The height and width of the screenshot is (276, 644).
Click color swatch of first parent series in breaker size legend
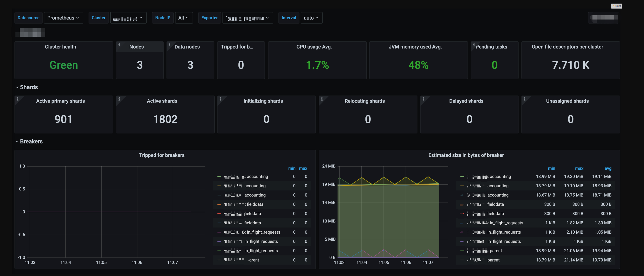tap(462, 251)
